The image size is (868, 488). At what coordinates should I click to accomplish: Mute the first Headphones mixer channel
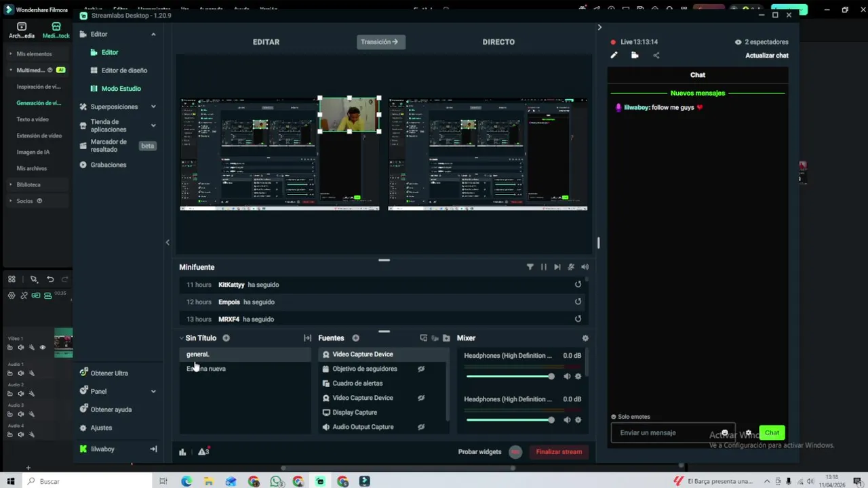pyautogui.click(x=567, y=376)
